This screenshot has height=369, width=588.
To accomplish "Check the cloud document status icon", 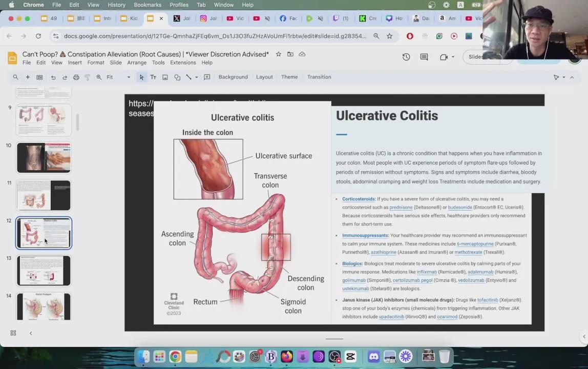I will [302, 54].
